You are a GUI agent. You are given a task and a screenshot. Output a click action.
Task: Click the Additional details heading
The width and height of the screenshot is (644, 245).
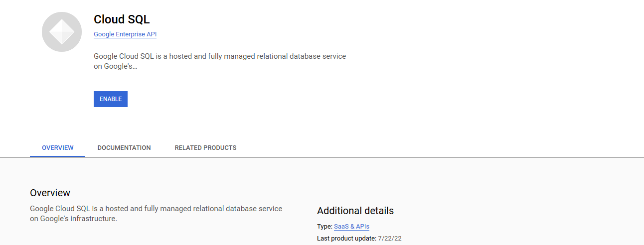tap(355, 211)
